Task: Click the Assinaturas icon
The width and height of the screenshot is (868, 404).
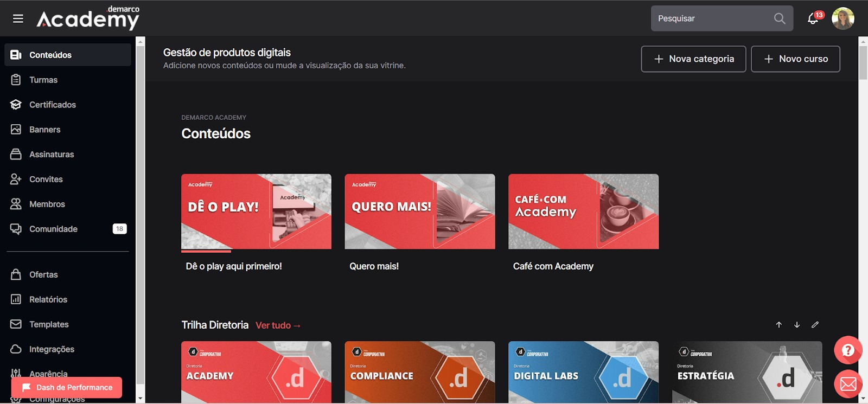Action: click(16, 154)
